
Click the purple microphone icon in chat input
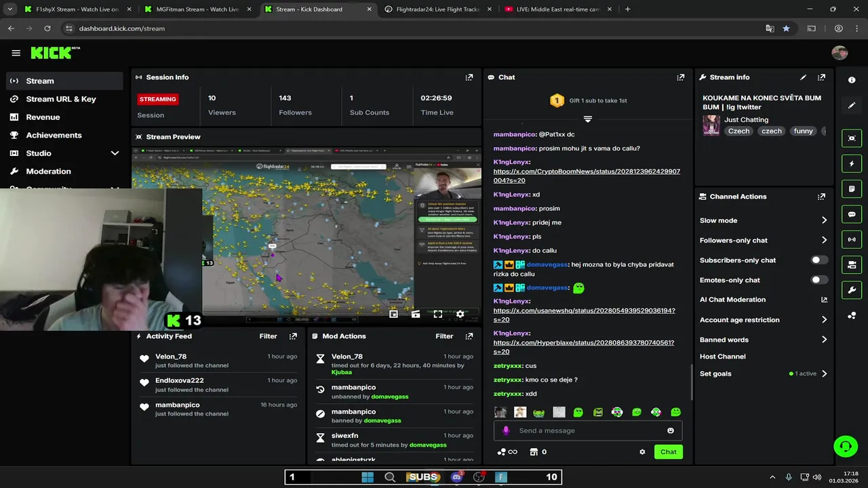pyautogui.click(x=506, y=430)
